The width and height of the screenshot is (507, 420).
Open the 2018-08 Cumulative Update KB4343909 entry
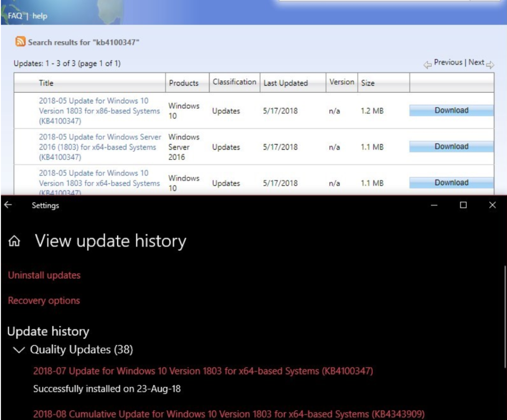pos(229,414)
